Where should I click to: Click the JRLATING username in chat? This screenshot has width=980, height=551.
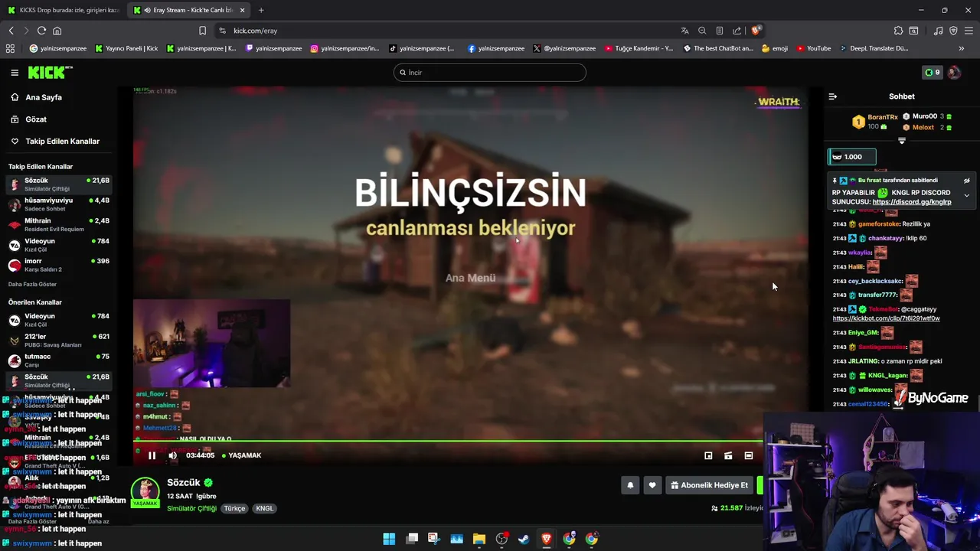point(863,361)
